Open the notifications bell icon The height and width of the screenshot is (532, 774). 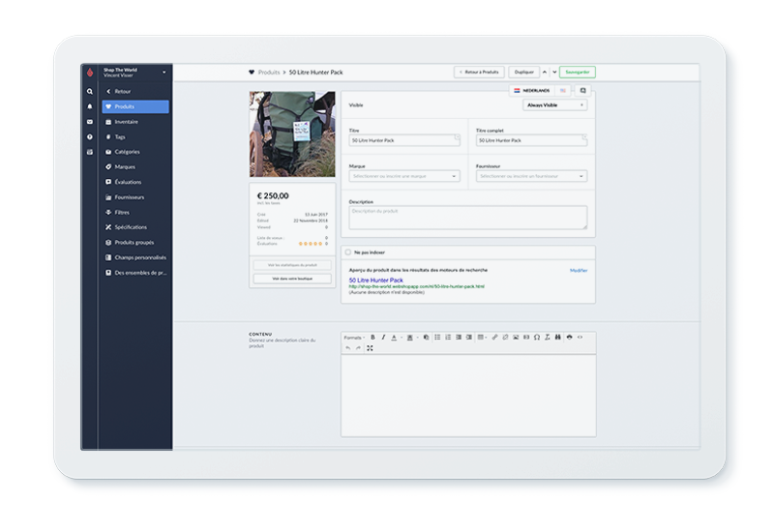pyautogui.click(x=90, y=106)
